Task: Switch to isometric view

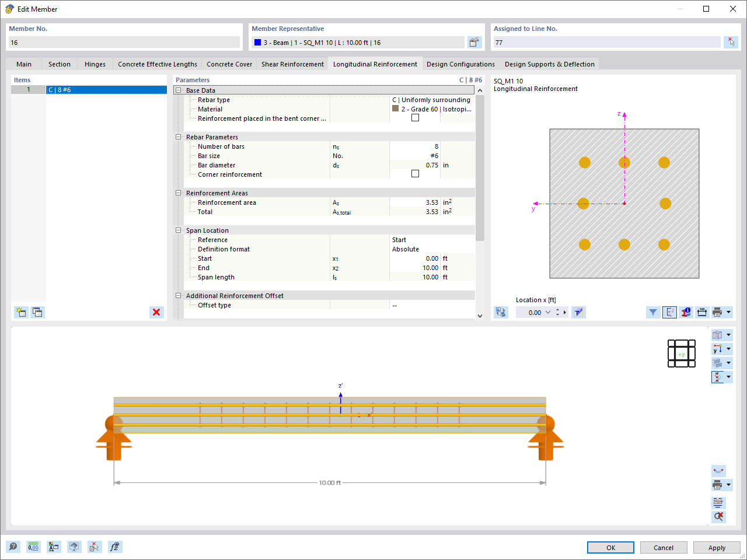Action: [718, 334]
